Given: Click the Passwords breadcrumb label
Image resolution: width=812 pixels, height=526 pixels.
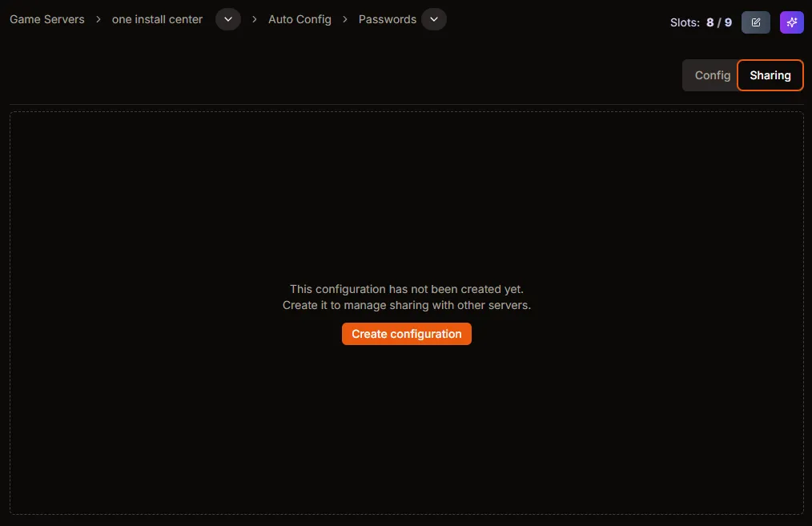Looking at the screenshot, I should pyautogui.click(x=387, y=19).
